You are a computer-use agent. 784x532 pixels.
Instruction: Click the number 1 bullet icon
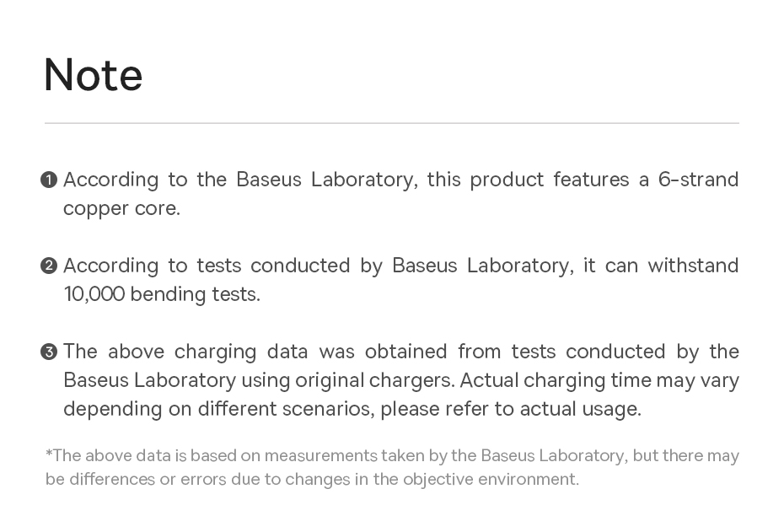(x=49, y=180)
